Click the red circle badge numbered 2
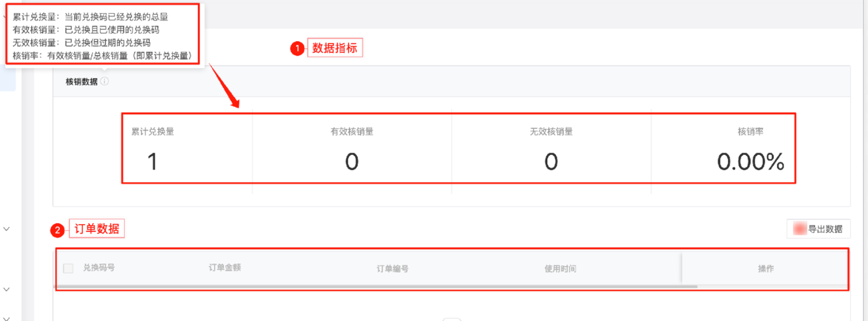 56,229
